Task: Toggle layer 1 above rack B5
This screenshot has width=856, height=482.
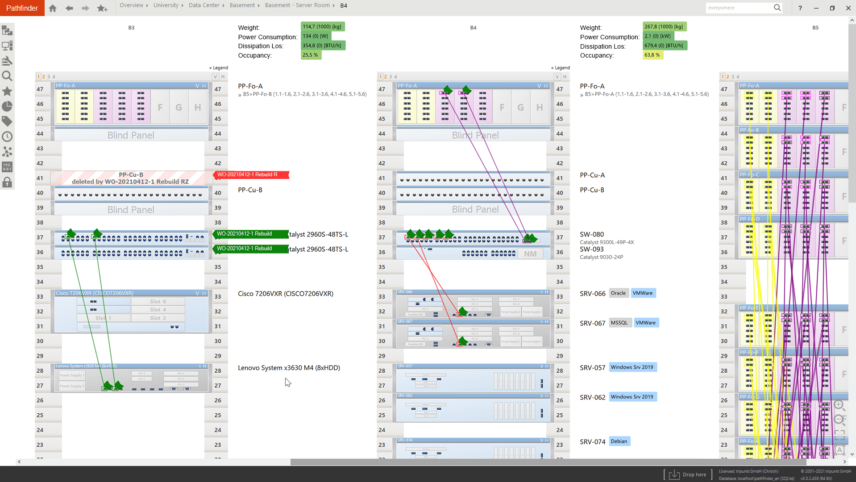Action: [x=723, y=77]
